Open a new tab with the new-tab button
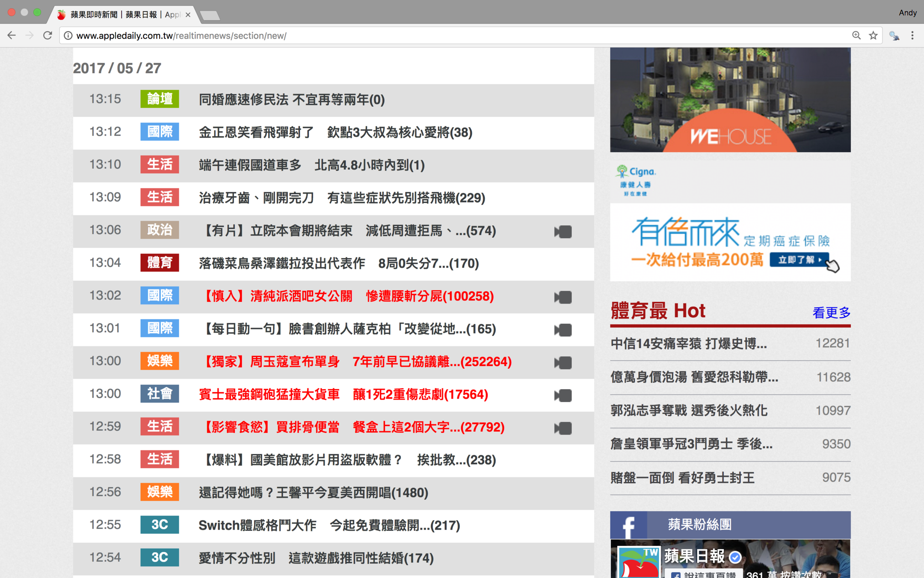Viewport: 924px width, 578px height. click(210, 16)
